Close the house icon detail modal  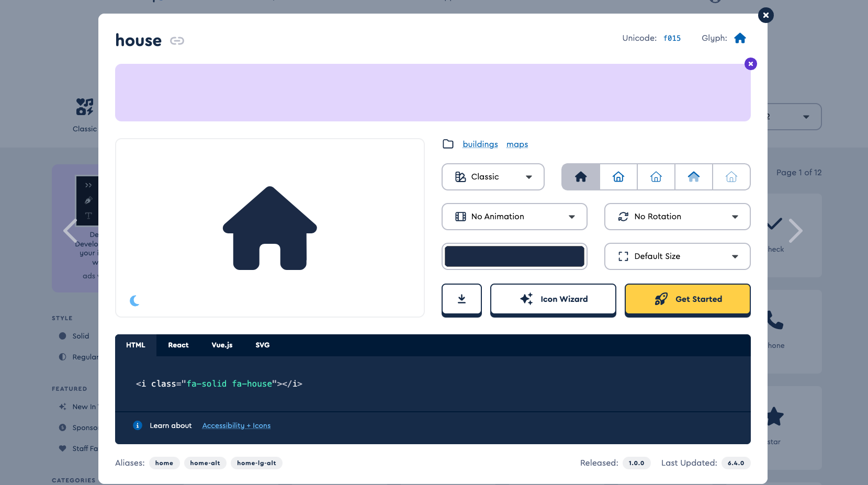765,15
